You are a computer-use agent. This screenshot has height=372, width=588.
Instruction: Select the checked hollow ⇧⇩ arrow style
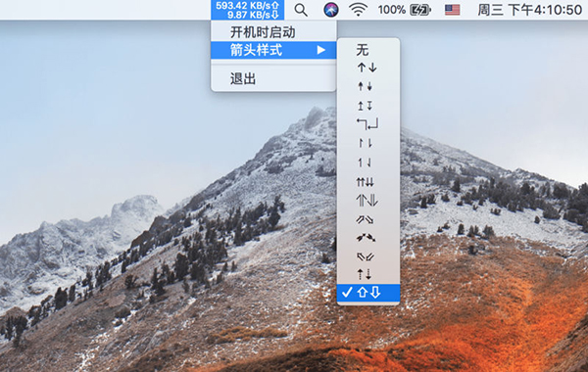click(368, 293)
